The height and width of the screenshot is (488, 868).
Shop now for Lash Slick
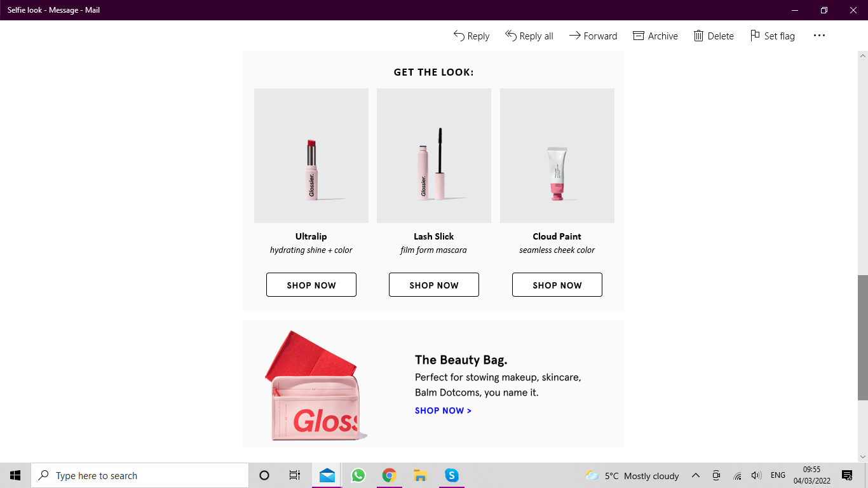(x=434, y=285)
